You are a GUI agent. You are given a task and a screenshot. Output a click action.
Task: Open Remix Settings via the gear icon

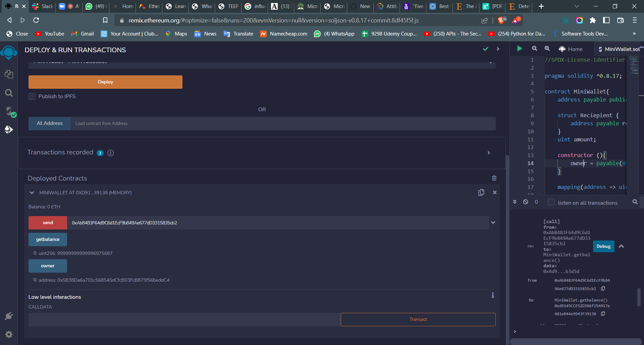point(9,334)
